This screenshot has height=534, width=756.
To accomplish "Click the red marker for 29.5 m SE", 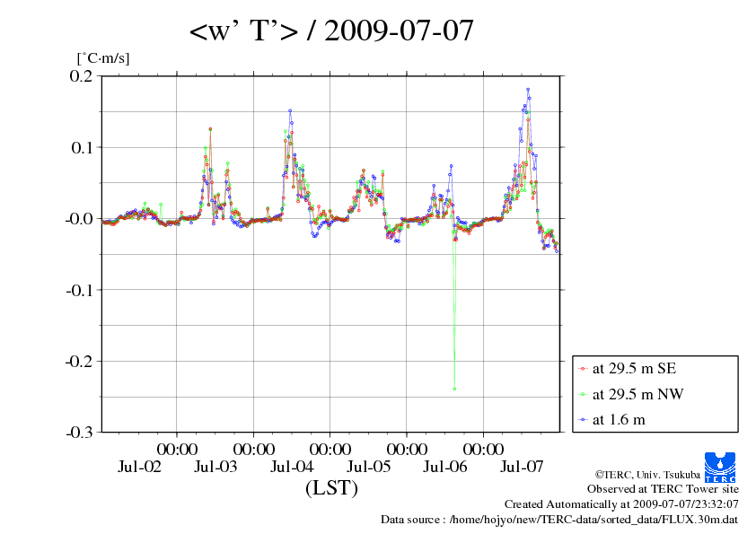I will [583, 369].
